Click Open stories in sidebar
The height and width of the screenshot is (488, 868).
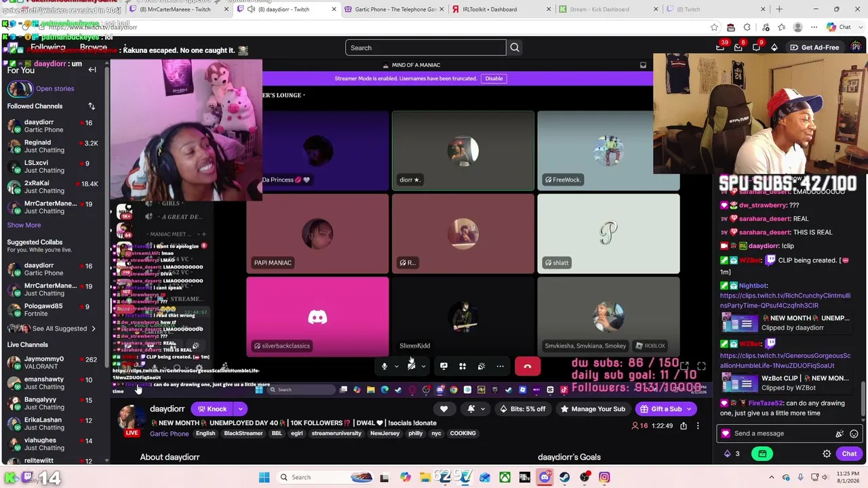55,89
